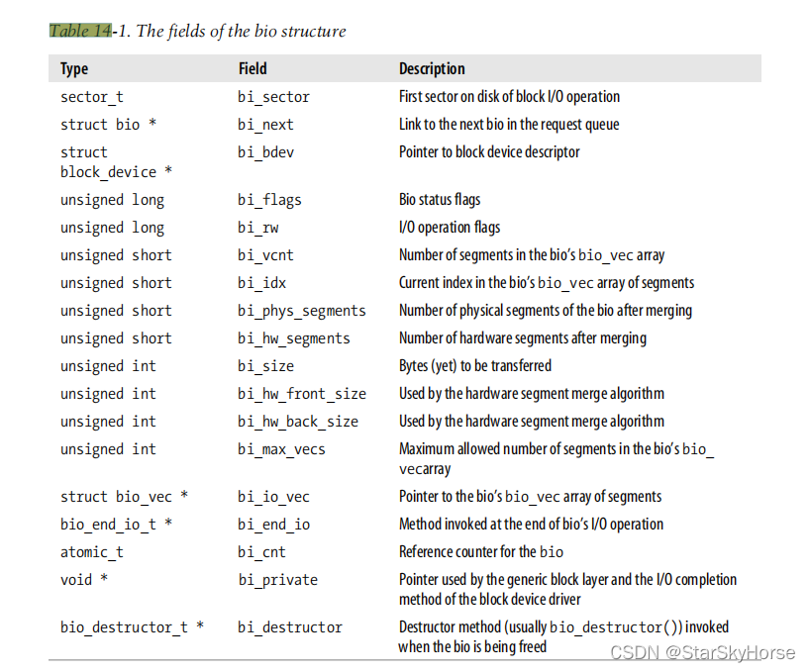Select the bi_phys_segments field text
Image resolution: width=810 pixels, height=672 pixels.
tap(301, 311)
